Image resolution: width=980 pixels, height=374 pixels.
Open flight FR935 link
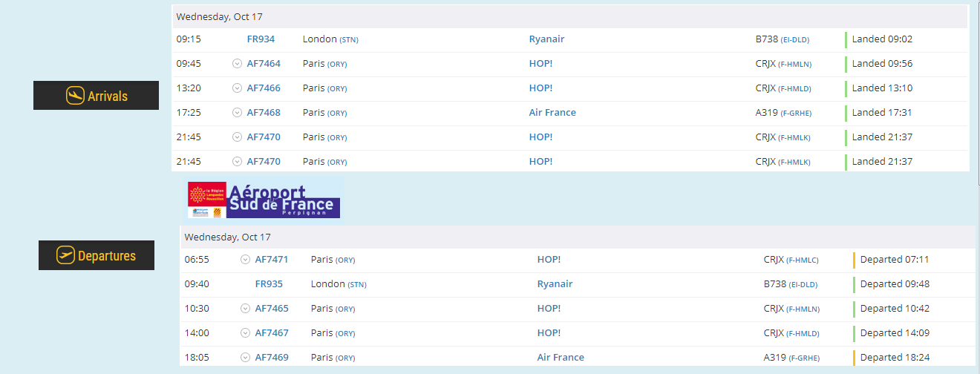269,284
